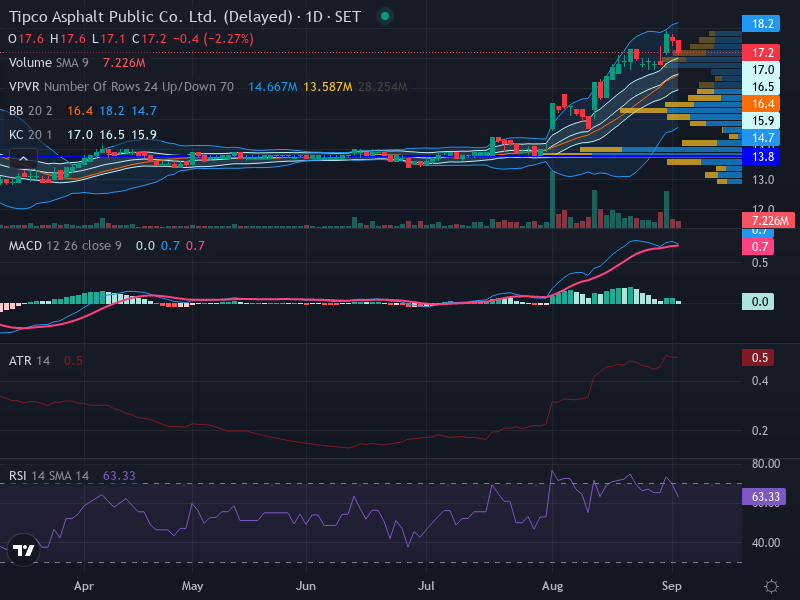This screenshot has width=800, height=600.
Task: Click the 15.9 Keltner lower price label
Action: [x=761, y=120]
